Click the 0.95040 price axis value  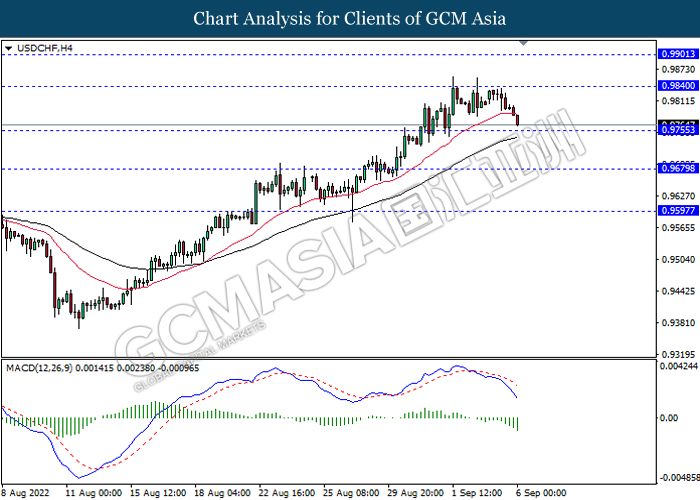point(678,259)
